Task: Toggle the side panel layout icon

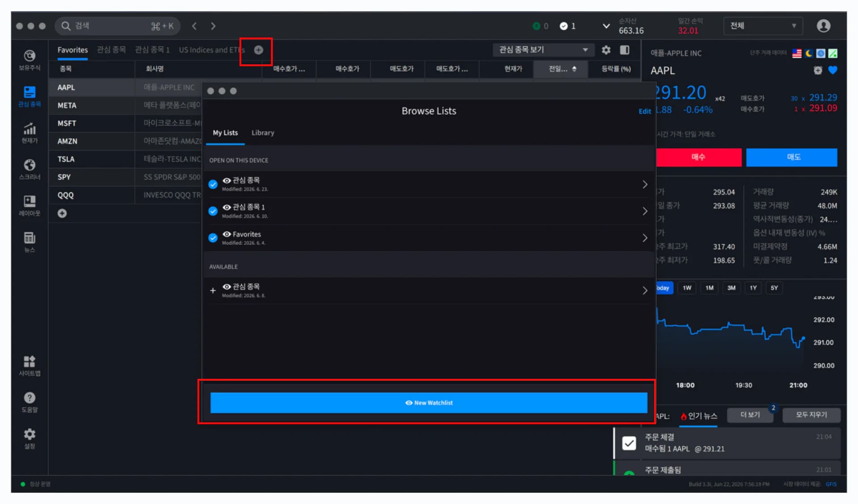Action: pos(625,50)
